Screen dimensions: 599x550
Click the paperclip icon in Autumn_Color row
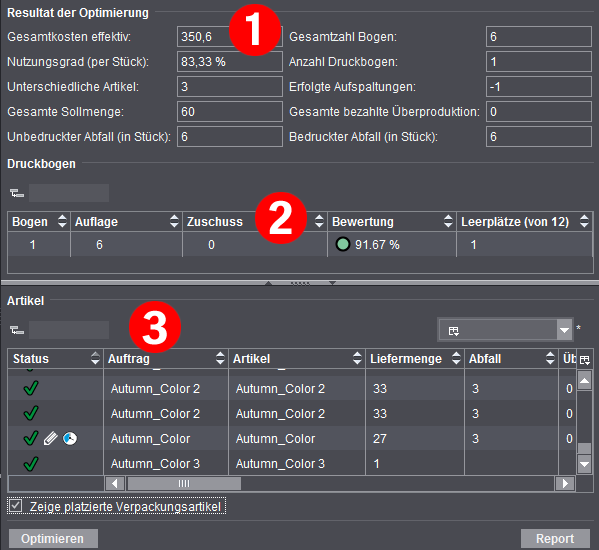pos(50,438)
